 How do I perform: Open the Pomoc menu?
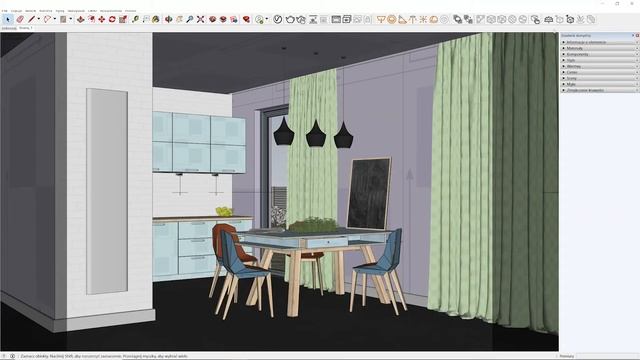[x=131, y=11]
